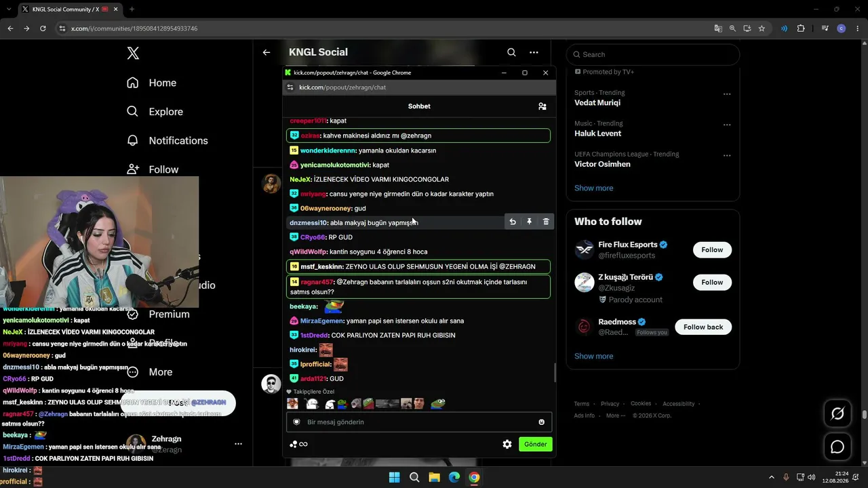The height and width of the screenshot is (488, 868).
Task: Send message with Gönder button
Action: coord(535,444)
